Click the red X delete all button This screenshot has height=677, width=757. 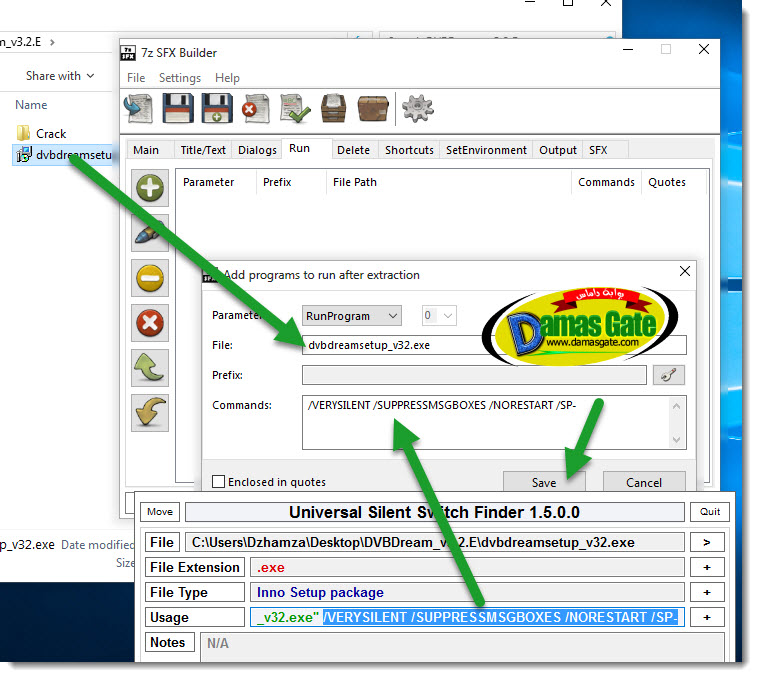tap(150, 323)
